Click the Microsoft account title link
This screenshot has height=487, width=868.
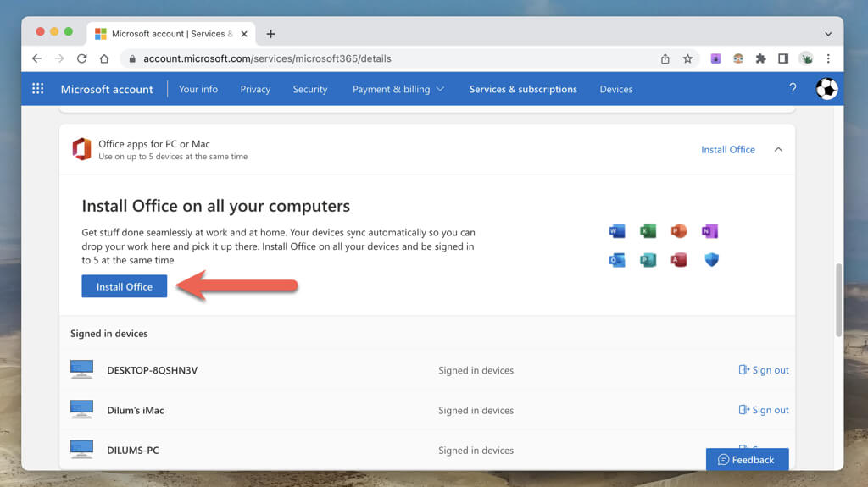point(107,89)
